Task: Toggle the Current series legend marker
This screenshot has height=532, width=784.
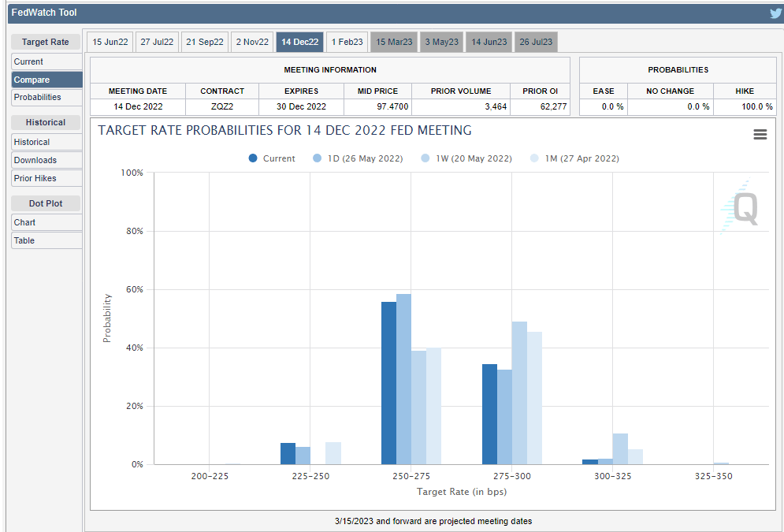Action: pos(253,158)
